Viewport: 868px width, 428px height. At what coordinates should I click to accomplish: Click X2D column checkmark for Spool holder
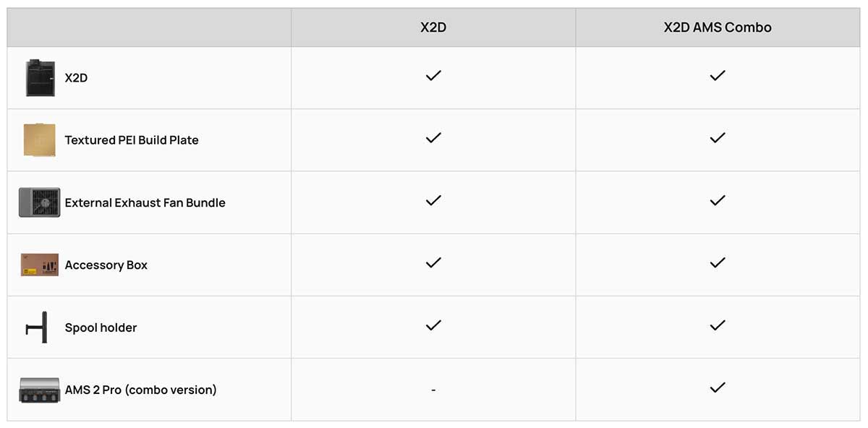(433, 325)
